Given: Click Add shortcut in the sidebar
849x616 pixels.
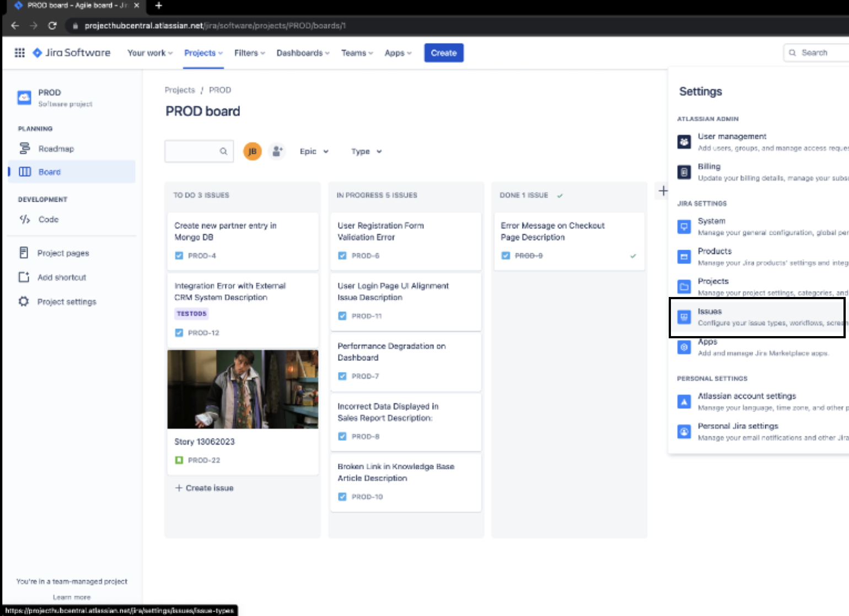Looking at the screenshot, I should click(x=72, y=277).
